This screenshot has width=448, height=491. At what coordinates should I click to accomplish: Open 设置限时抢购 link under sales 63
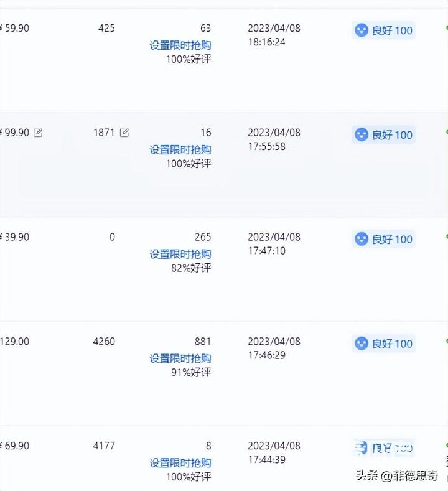(180, 45)
